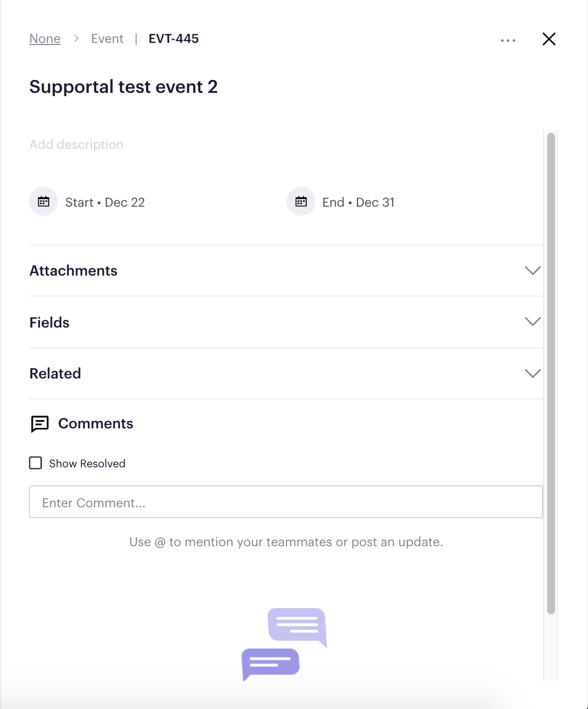Click the breadcrumb arrow separator
Viewport: 588px width, 709px height.
tap(76, 38)
